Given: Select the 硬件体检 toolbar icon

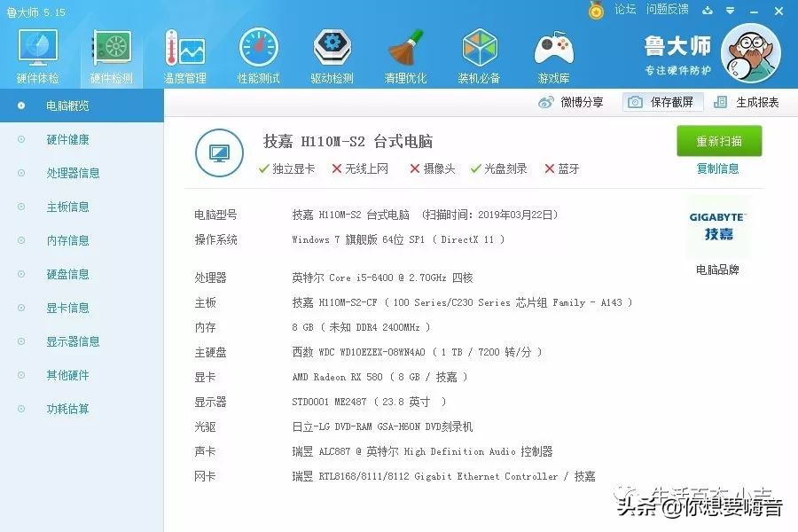Looking at the screenshot, I should pyautogui.click(x=36, y=49).
